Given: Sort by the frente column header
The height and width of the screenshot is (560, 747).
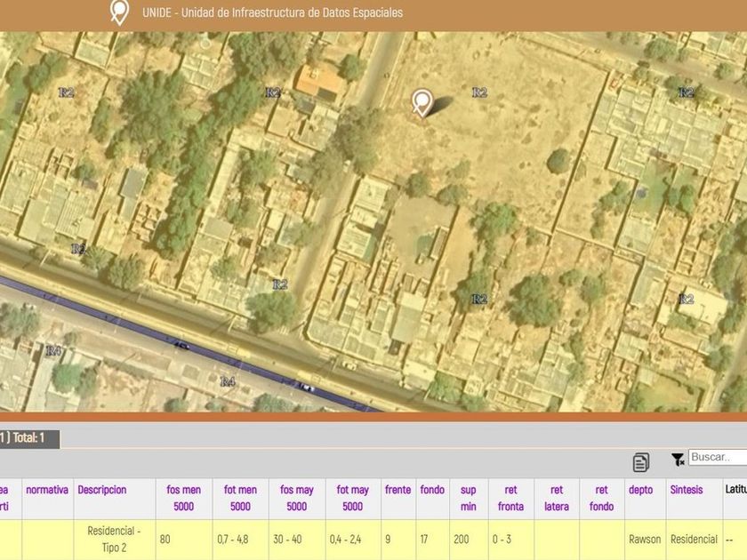Looking at the screenshot, I should pyautogui.click(x=398, y=490).
